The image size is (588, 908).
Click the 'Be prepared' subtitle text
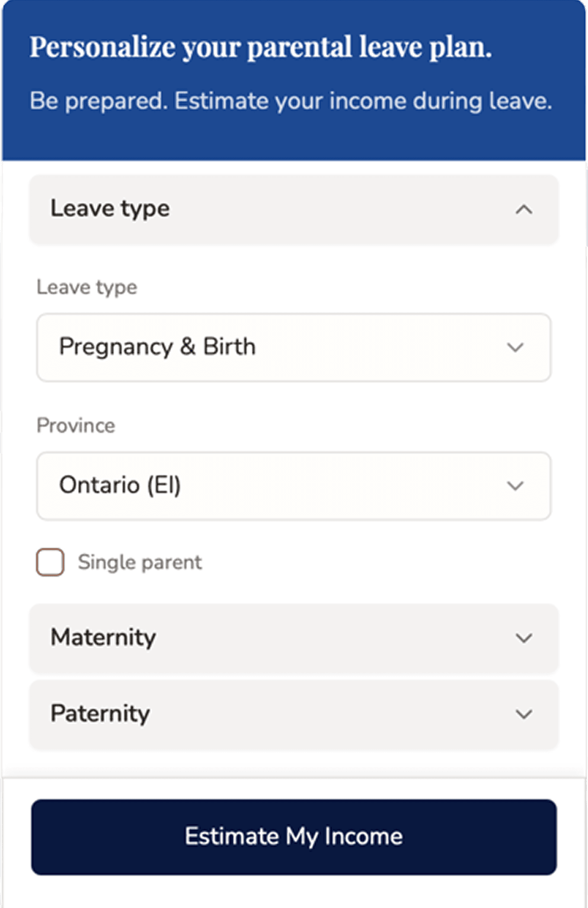pyautogui.click(x=291, y=101)
